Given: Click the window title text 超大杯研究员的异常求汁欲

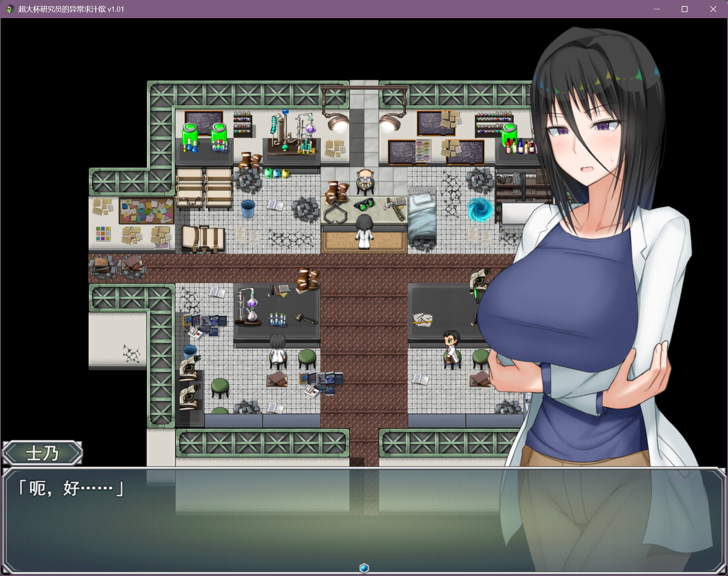Looking at the screenshot, I should coord(62,9).
